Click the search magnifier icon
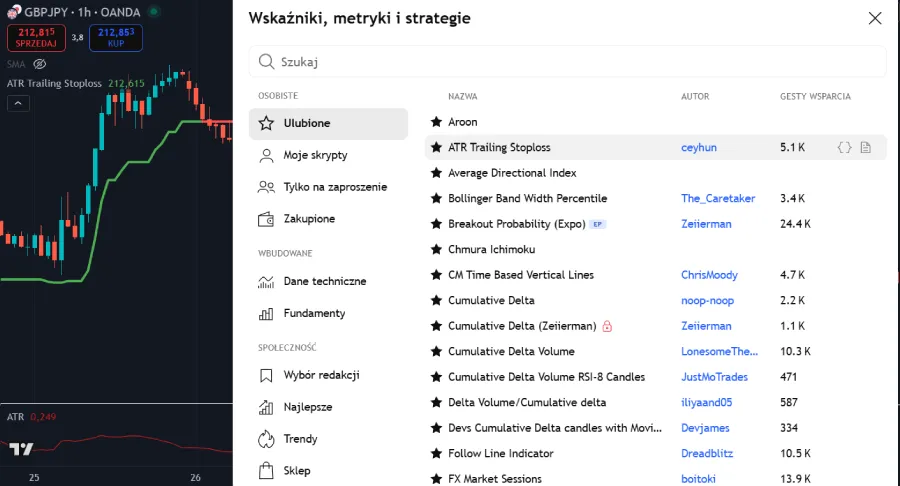 (266, 61)
